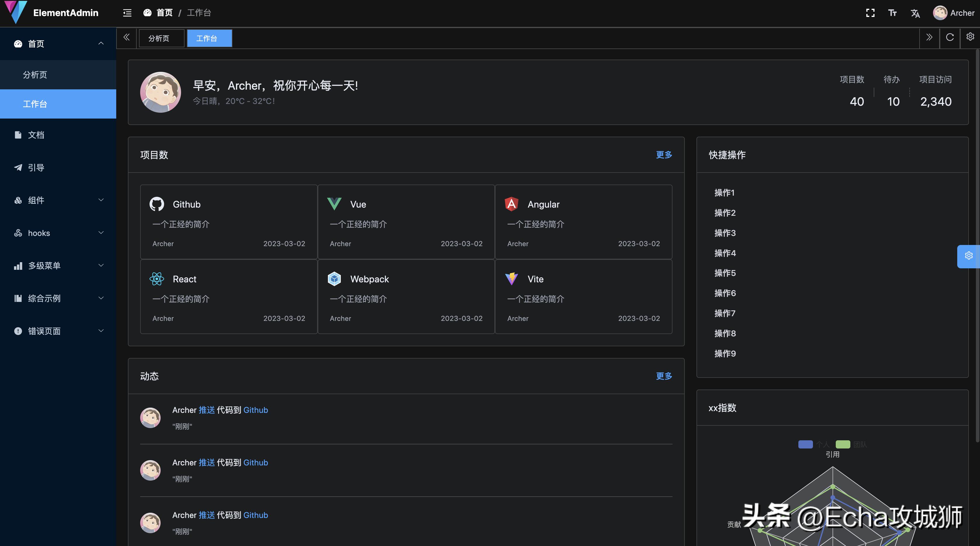Click the React icon on the project card
The height and width of the screenshot is (546, 980).
pos(156,279)
